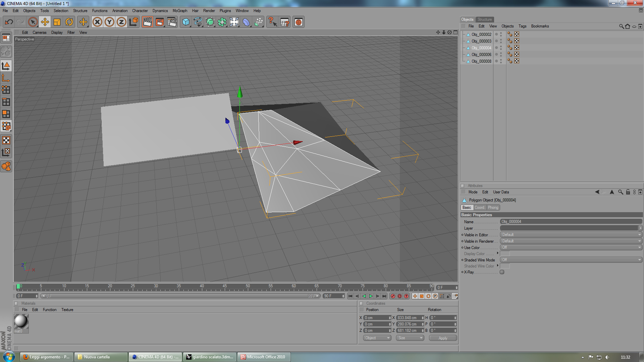Select the Move tool
Screen dimensions: 644x362
[45, 22]
